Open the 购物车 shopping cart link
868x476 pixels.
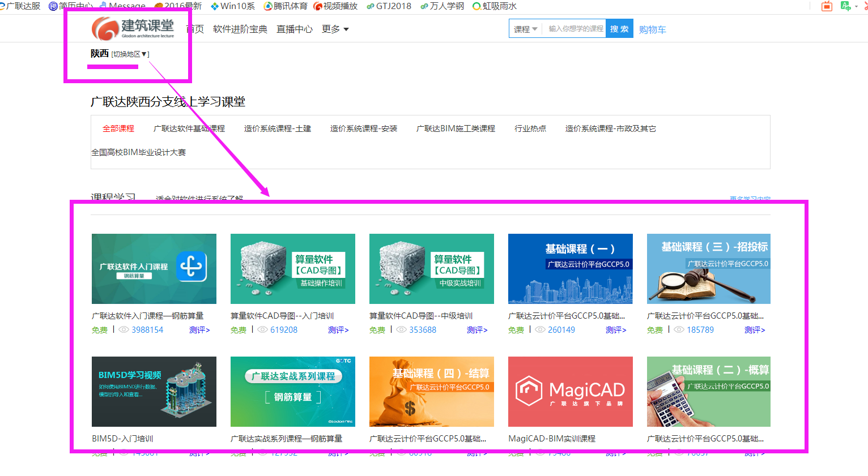click(x=653, y=29)
